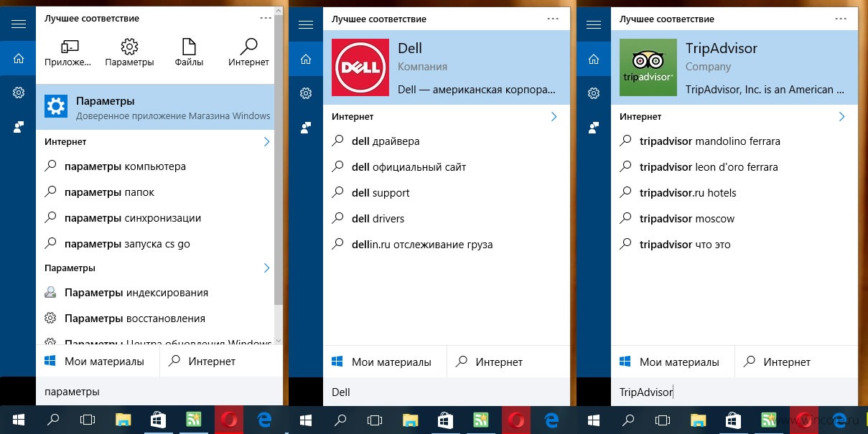Viewport: 868px width, 434px height.
Task: Open sidebar gear settings in параметры search panel
Action: (18, 93)
